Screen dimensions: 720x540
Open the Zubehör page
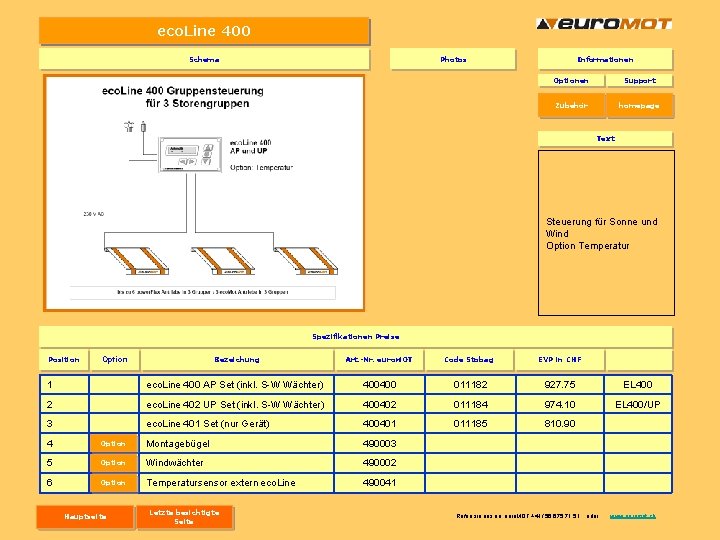pos(571,106)
